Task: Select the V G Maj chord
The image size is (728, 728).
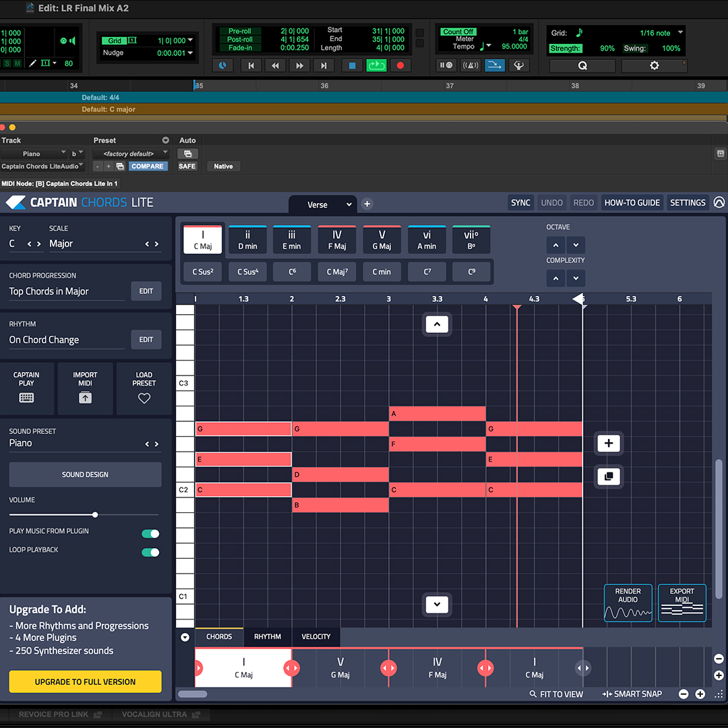Action: pos(382,239)
